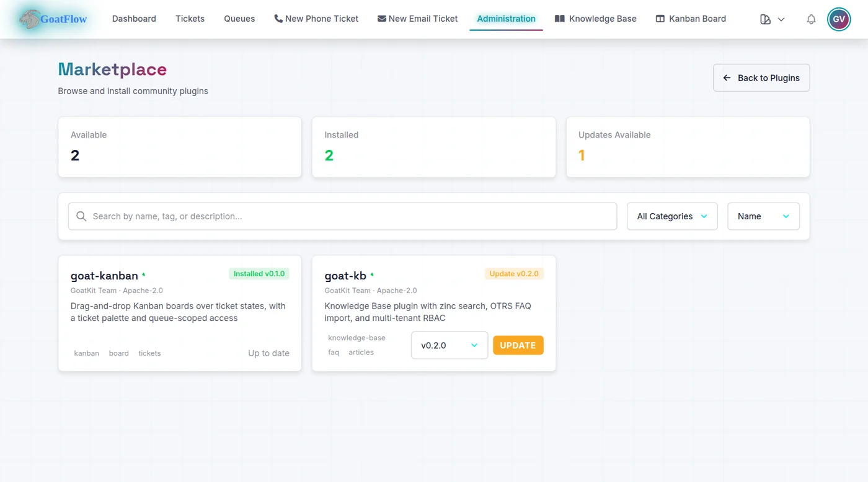The width and height of the screenshot is (868, 482).
Task: Open the Knowledge Base page
Action: (x=595, y=19)
